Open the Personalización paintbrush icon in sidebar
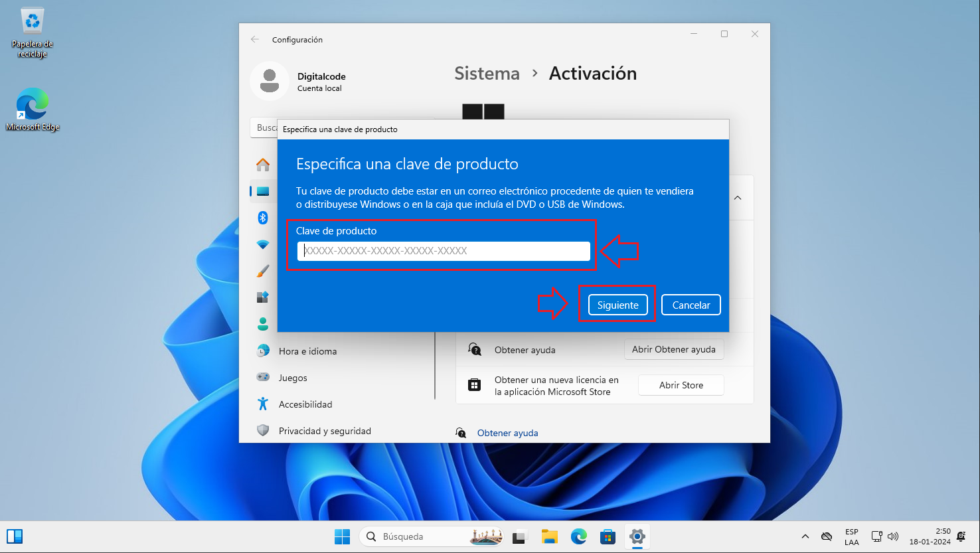980x553 pixels. click(x=263, y=271)
